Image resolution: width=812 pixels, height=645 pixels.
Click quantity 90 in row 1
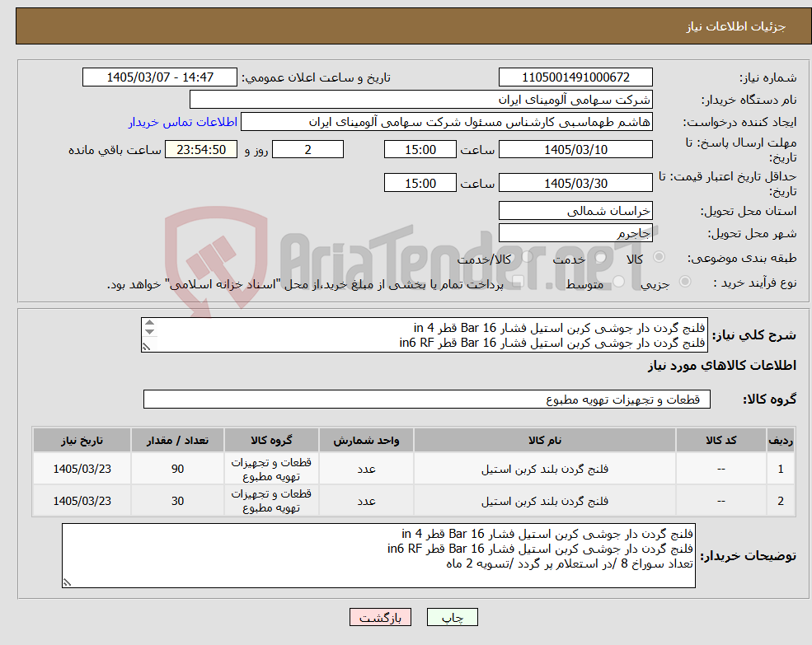click(177, 469)
